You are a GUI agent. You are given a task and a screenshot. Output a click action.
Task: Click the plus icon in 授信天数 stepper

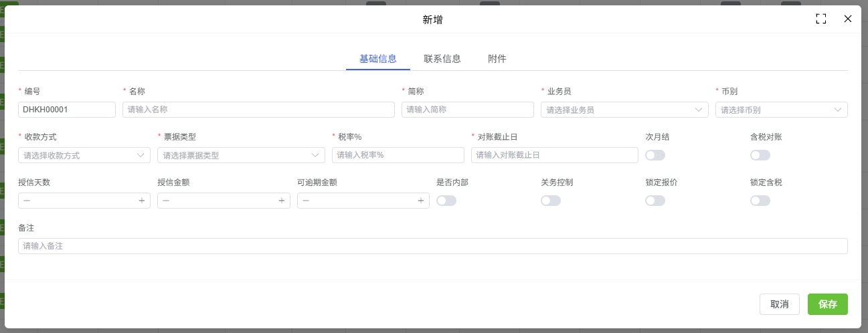coord(142,201)
